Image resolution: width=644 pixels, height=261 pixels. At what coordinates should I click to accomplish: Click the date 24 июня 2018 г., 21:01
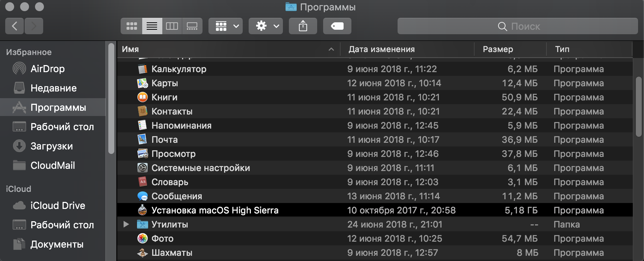coord(395,224)
